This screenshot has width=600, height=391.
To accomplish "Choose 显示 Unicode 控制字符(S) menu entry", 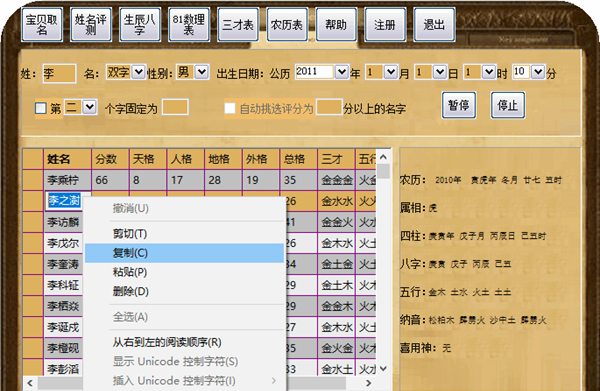I will 184,362.
